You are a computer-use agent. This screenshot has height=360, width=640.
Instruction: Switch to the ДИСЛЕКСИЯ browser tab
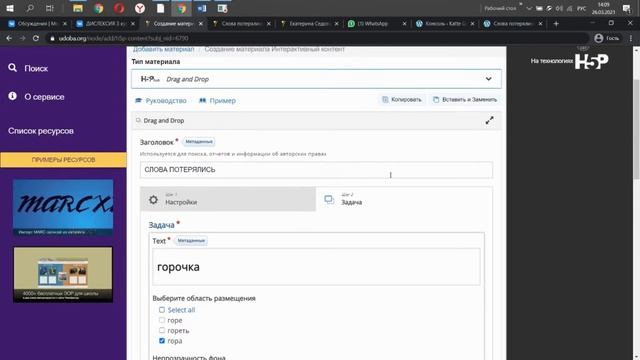105,24
